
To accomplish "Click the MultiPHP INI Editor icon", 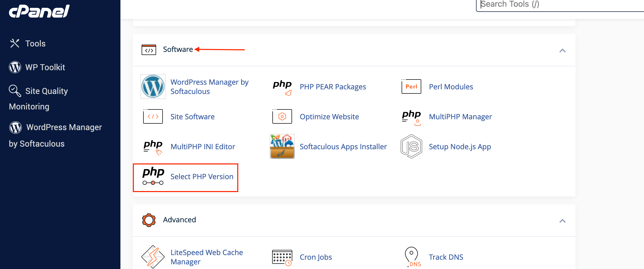I will point(153,147).
